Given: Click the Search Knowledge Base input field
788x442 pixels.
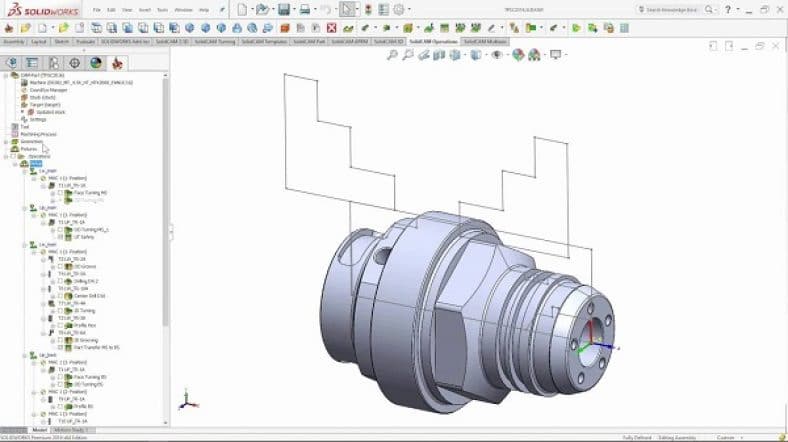Looking at the screenshot, I should (x=670, y=10).
